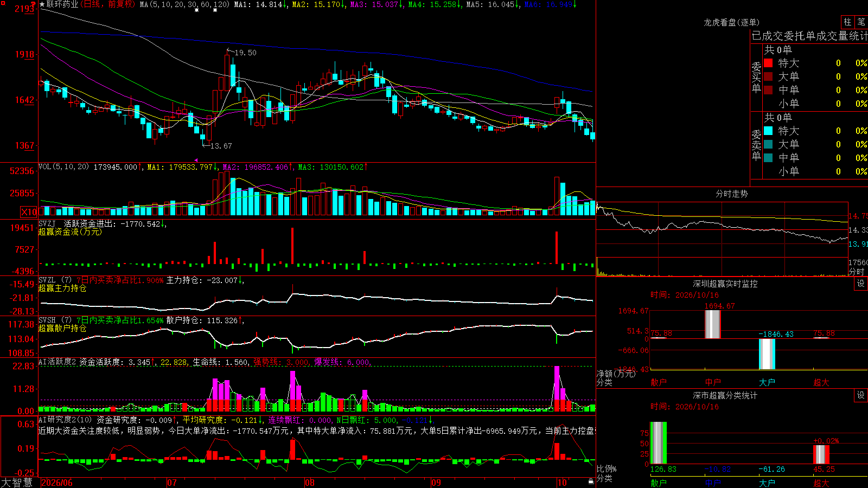Click the 分时走势 panel title
The width and height of the screenshot is (868, 488).
pyautogui.click(x=731, y=194)
